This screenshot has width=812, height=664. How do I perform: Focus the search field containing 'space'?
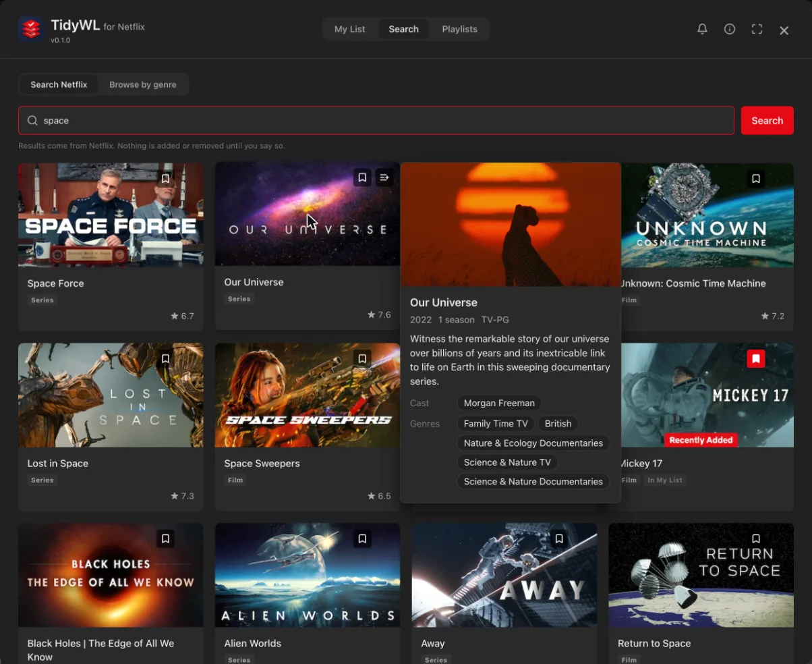click(x=376, y=121)
